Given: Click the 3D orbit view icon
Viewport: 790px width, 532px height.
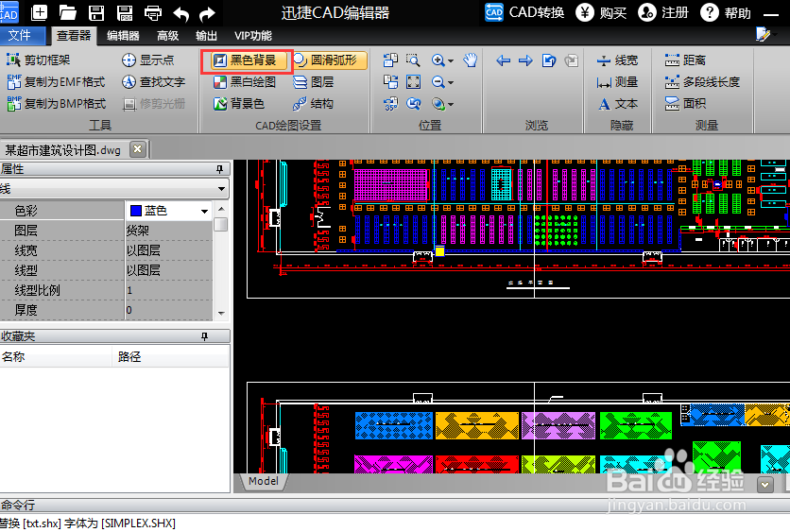Looking at the screenshot, I should [438, 104].
